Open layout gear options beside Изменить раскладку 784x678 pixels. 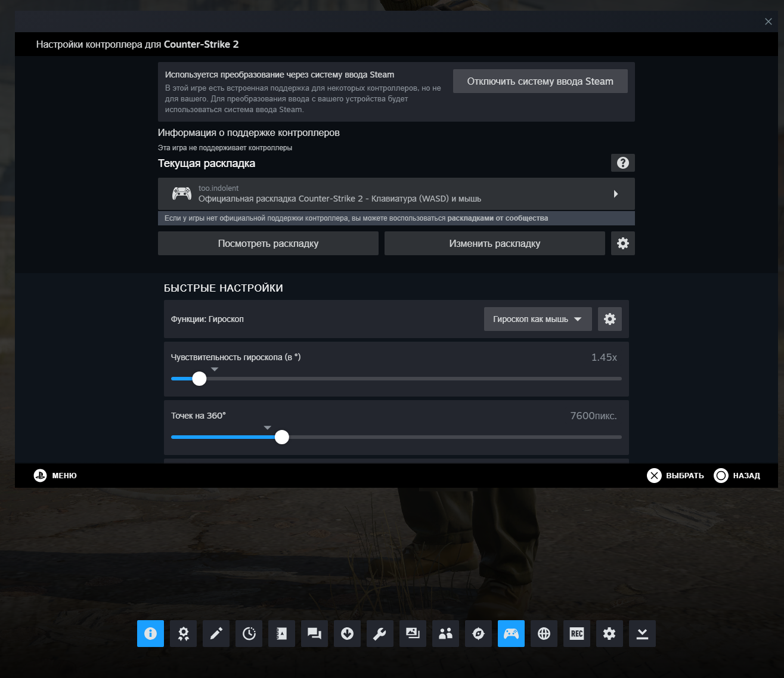(623, 243)
